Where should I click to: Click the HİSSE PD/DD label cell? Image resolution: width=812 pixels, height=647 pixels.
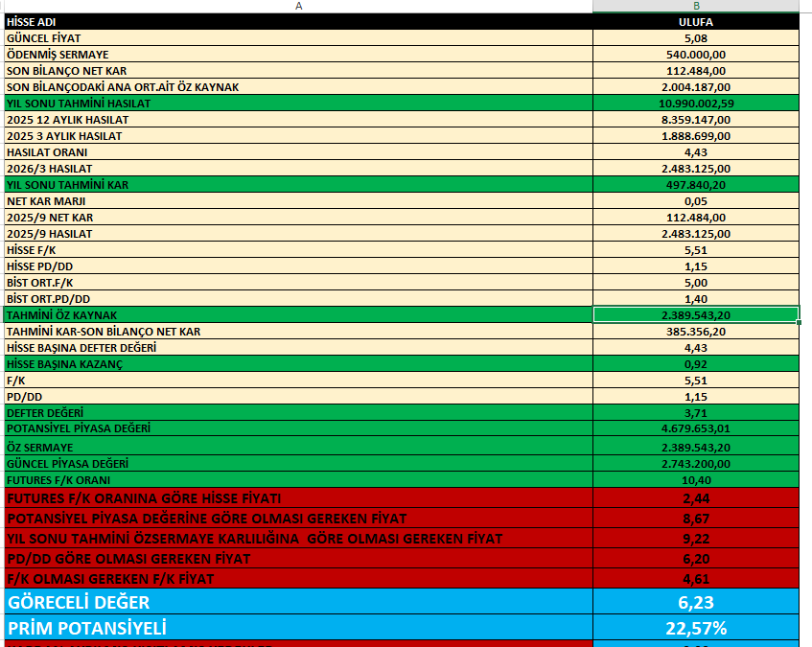coord(298,266)
